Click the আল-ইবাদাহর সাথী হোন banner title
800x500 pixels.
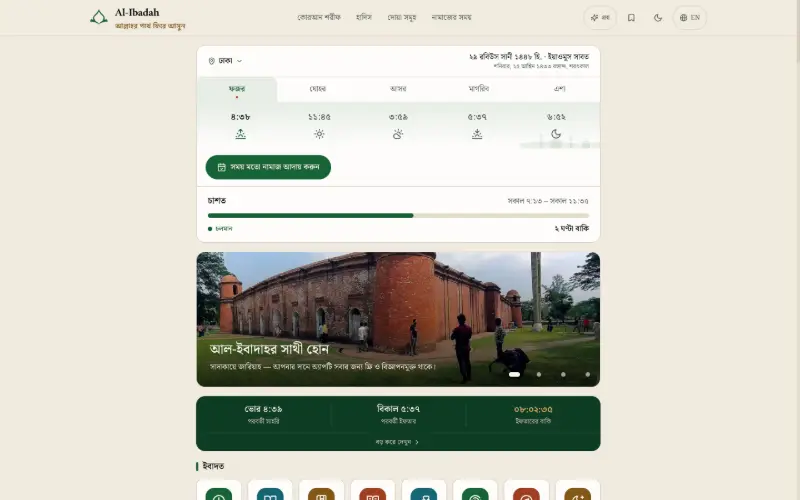[x=269, y=349]
